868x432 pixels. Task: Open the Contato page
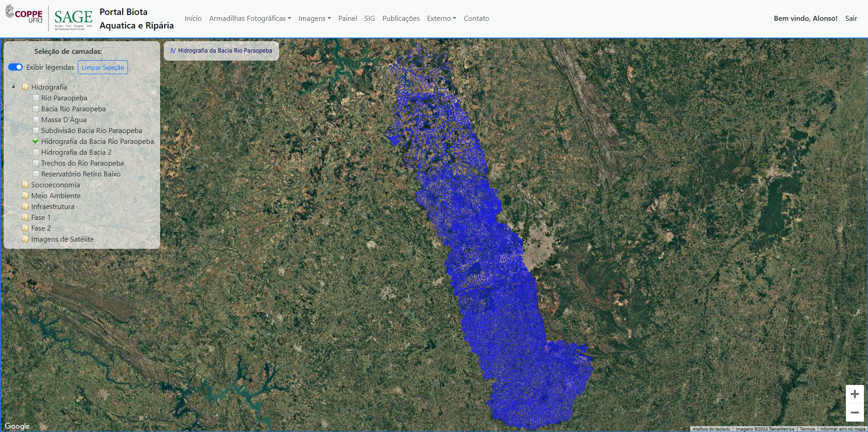coord(476,19)
